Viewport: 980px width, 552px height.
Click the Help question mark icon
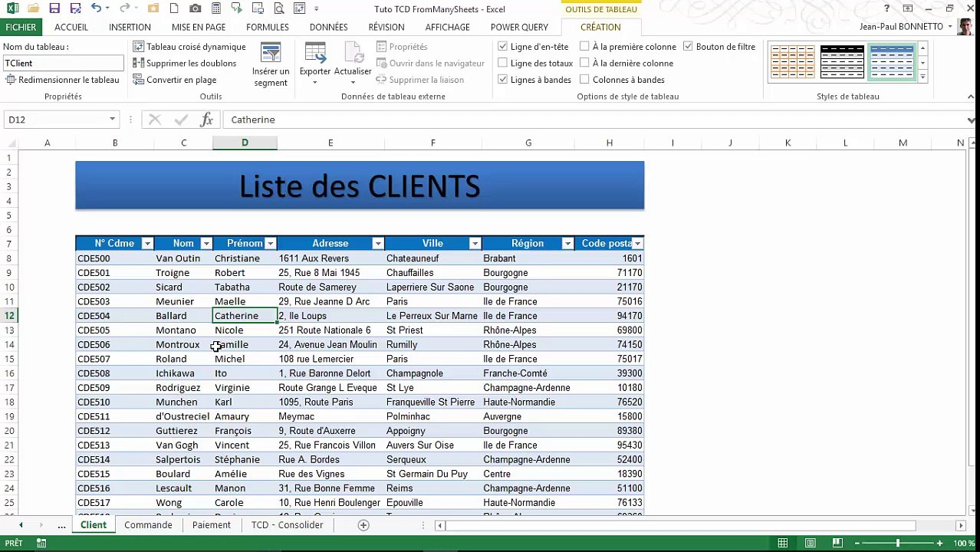point(887,9)
